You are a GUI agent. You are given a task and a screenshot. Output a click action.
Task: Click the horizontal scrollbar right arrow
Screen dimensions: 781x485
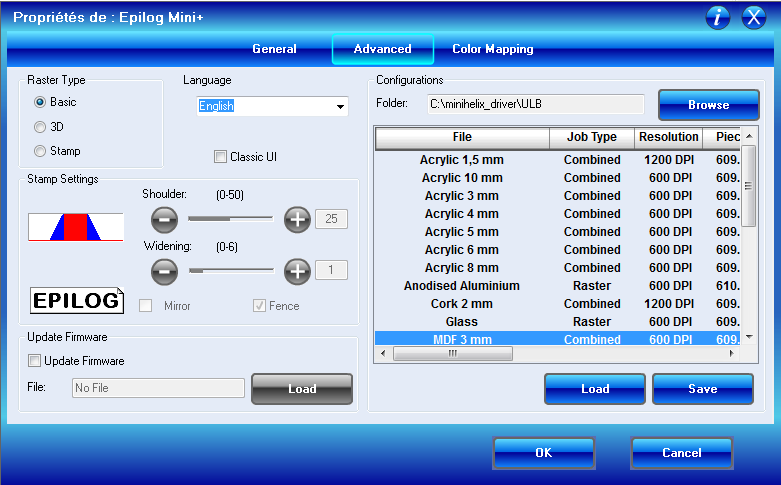point(732,354)
